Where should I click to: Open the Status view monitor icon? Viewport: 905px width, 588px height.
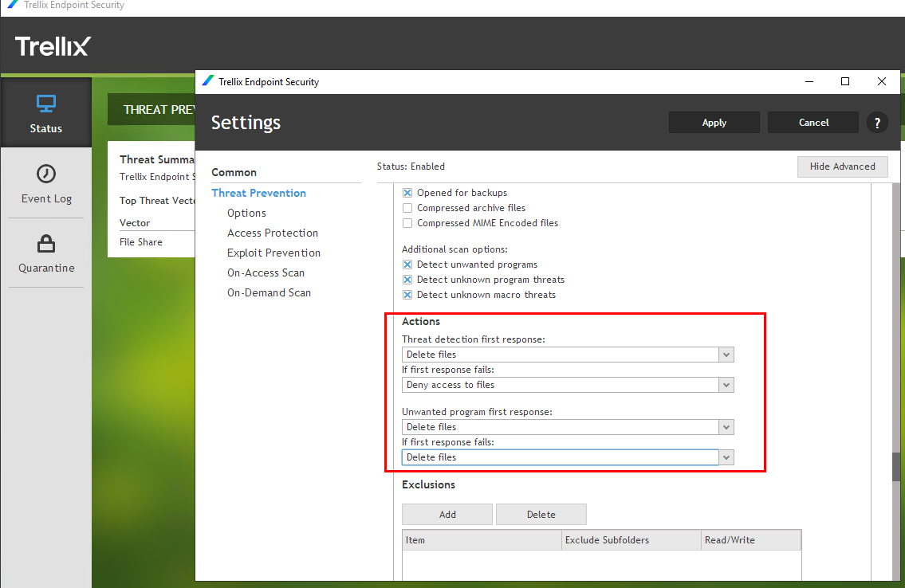[x=46, y=104]
